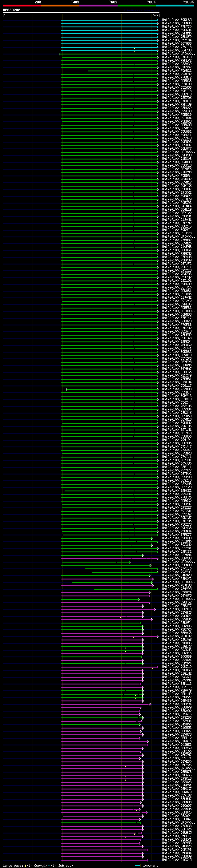The width and height of the screenshot is (197, 868).
Task: Click the query end position label 527
Action: (x=155, y=15)
